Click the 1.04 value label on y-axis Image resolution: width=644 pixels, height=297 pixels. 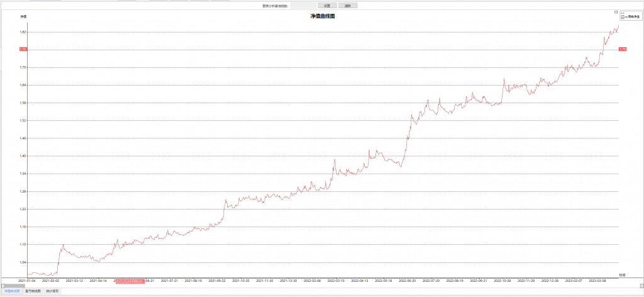23,262
